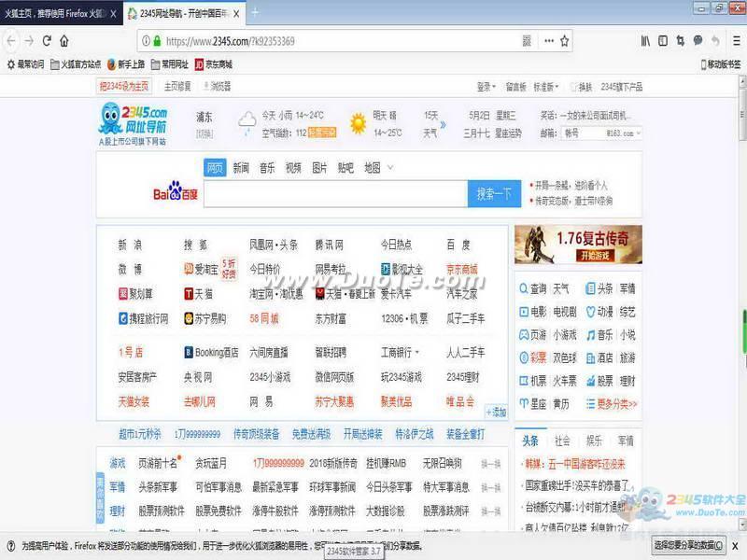Viewport: 747px width, 560px height.
Task: Click the email 帐号 input field
Action: point(584,133)
